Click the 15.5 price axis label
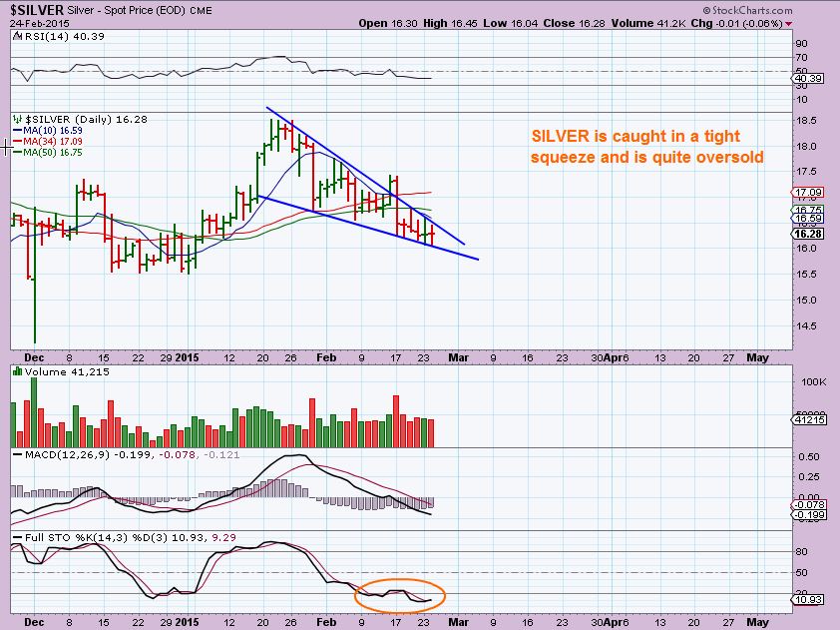This screenshot has height=630, width=840. (x=806, y=274)
